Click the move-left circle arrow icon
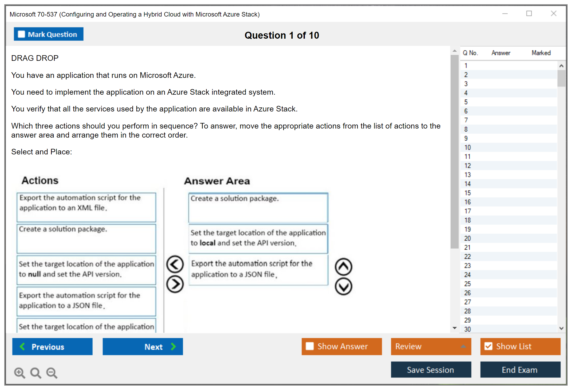 pyautogui.click(x=175, y=265)
